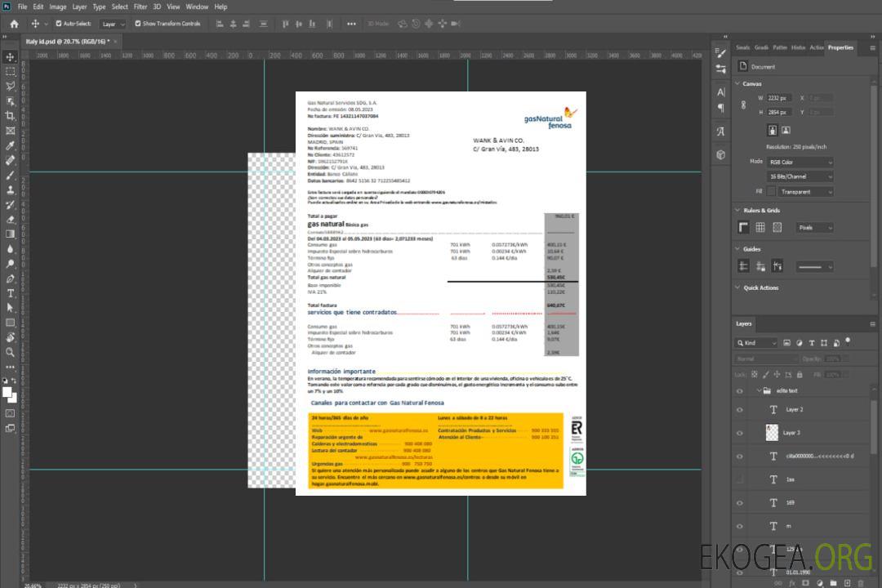Viewport: 882px width, 588px height.
Task: Choose the Gradient tool
Action: pos(11,234)
